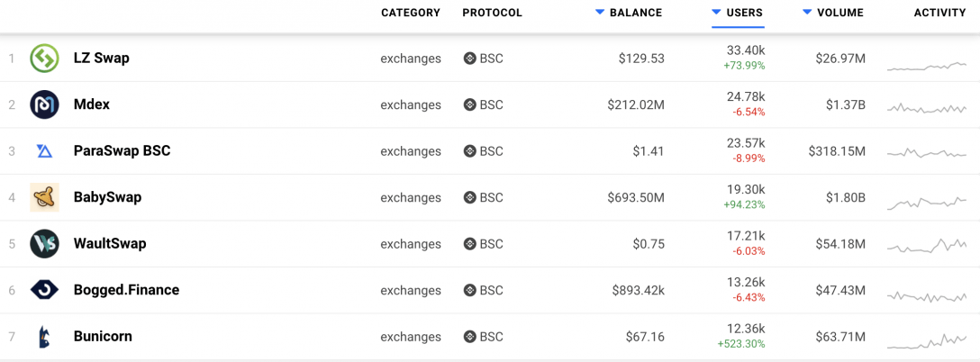Open the Mdex dapp name link
Image resolution: width=980 pixels, height=362 pixels.
[x=92, y=104]
